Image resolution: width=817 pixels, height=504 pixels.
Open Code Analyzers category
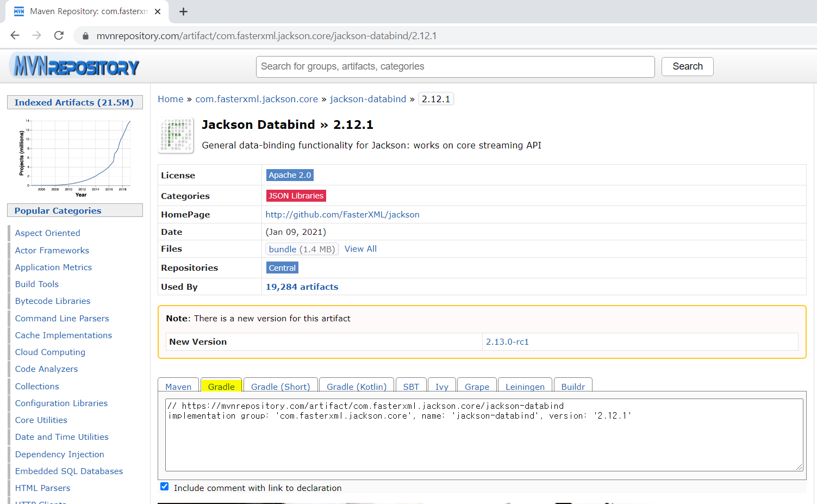[46, 369]
